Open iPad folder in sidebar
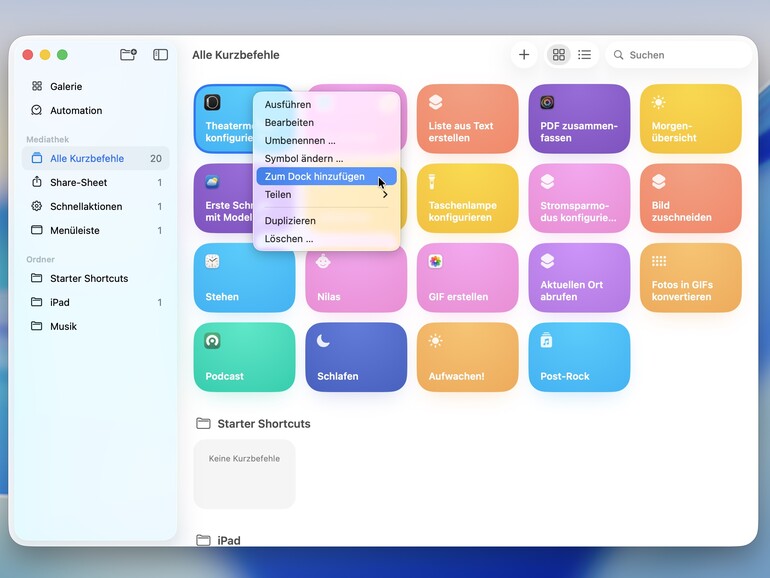The image size is (770, 578). (x=96, y=303)
